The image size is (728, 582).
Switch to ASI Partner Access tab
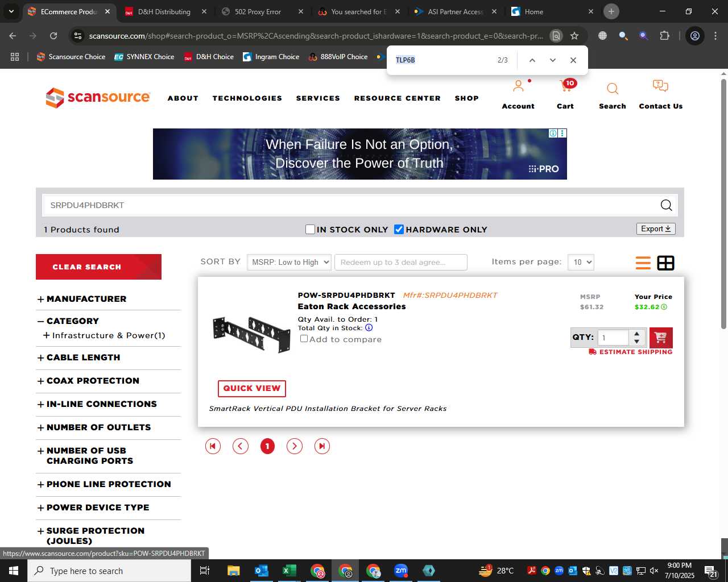pos(455,11)
